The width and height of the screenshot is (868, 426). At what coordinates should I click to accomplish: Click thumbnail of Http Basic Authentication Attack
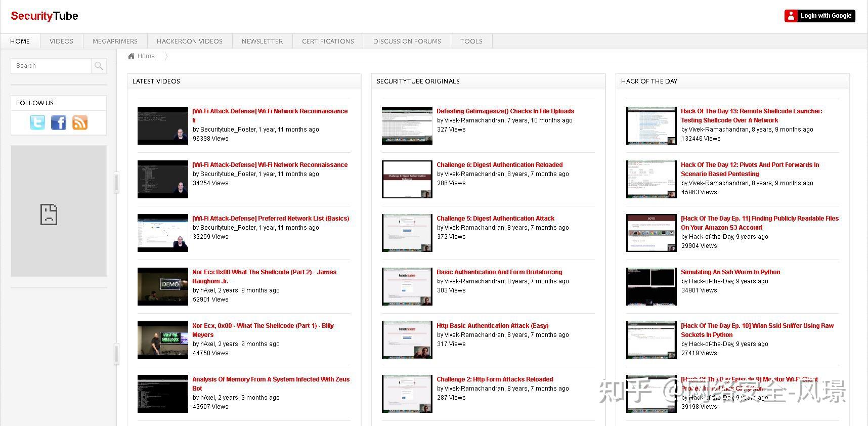[407, 340]
